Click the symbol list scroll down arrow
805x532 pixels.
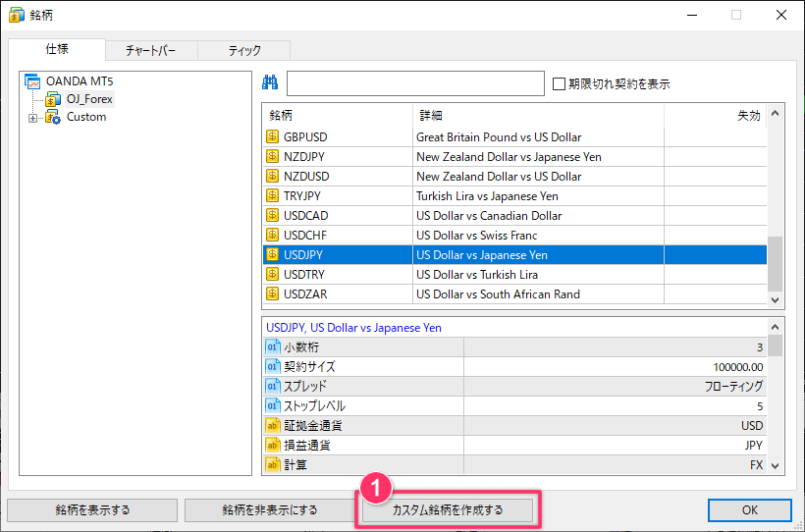pyautogui.click(x=776, y=300)
